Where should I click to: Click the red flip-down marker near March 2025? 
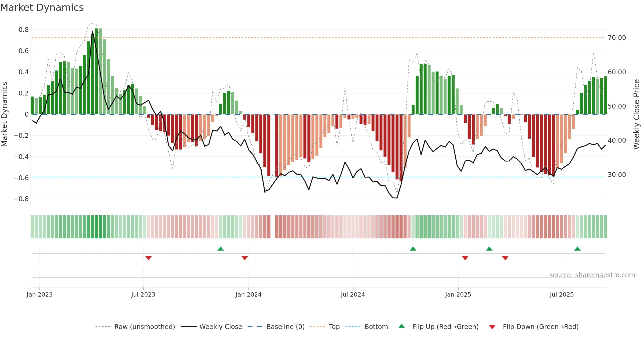tap(505, 258)
